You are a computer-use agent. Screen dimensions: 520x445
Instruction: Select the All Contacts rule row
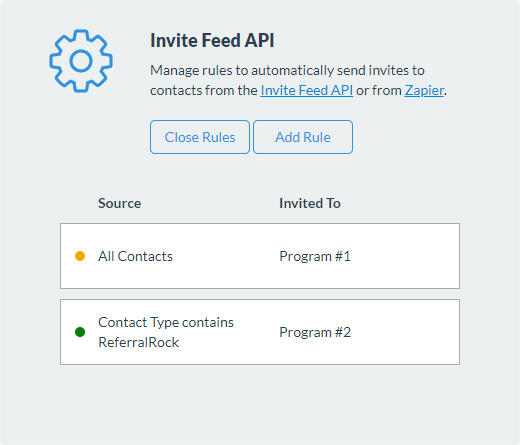(260, 256)
